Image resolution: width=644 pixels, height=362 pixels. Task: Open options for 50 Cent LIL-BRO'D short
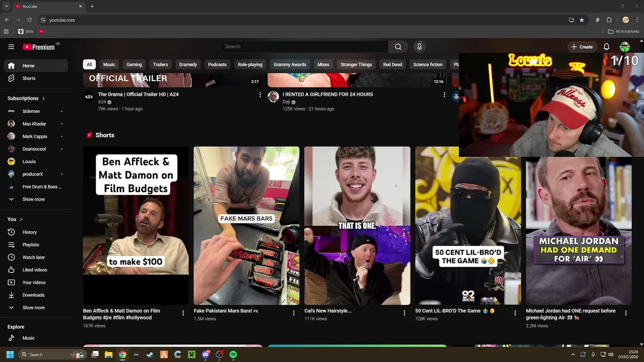(515, 313)
